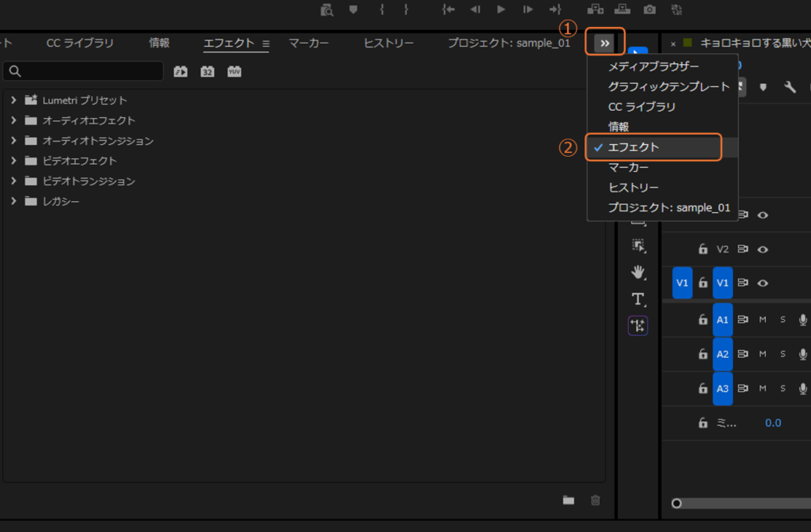Open timeline settings wrench icon

(x=790, y=87)
